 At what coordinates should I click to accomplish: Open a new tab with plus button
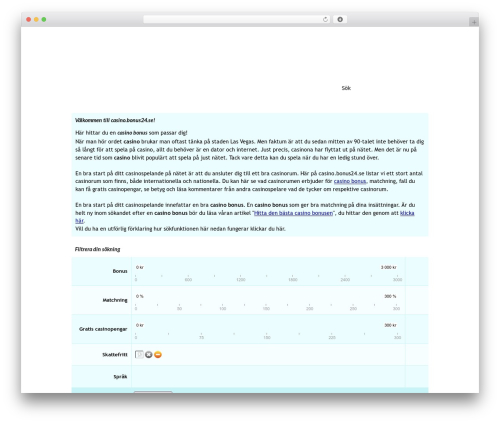474,22
